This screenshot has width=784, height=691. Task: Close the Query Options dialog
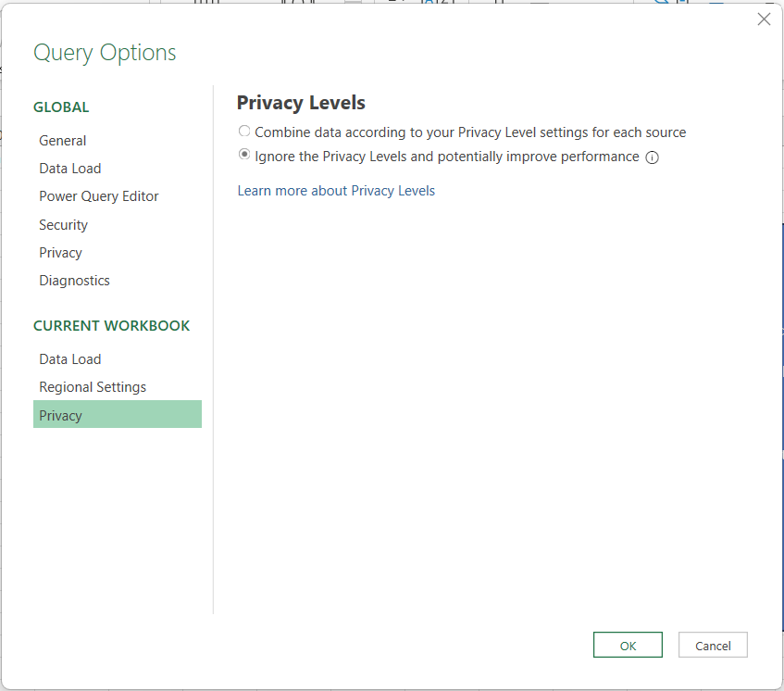(x=764, y=19)
